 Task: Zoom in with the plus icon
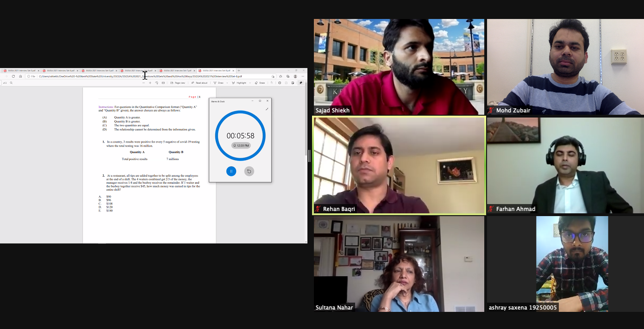pos(150,83)
